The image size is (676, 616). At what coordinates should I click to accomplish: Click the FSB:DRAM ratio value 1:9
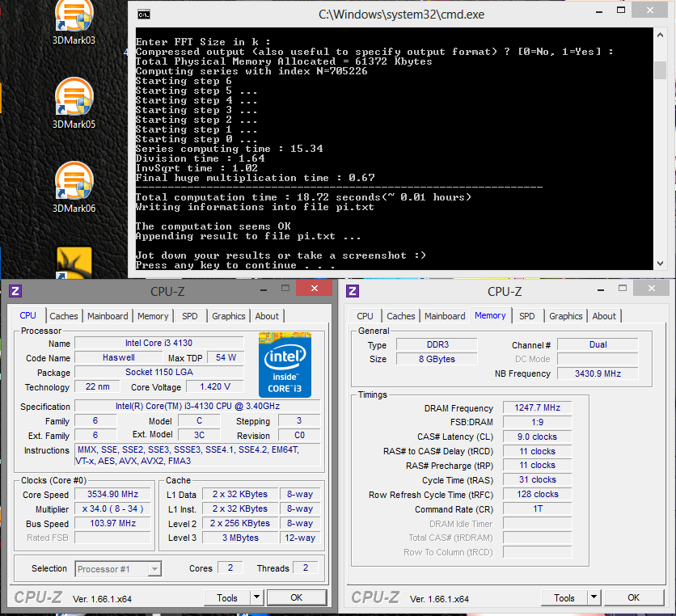pos(537,422)
